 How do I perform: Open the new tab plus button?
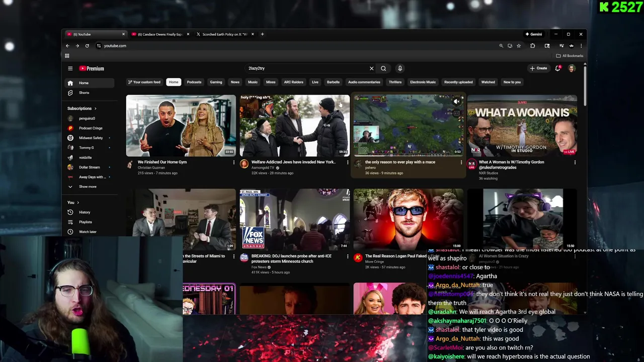click(x=262, y=34)
